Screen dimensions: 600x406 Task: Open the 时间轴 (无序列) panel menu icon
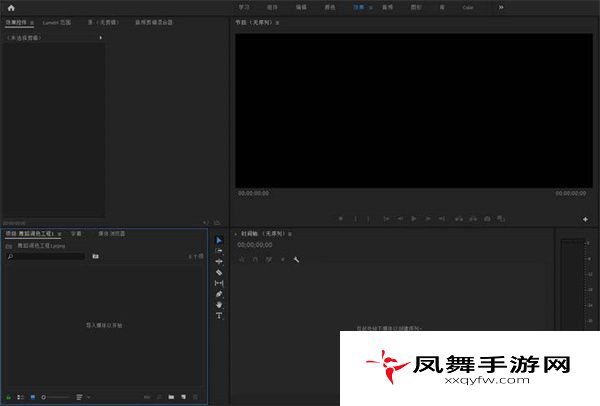[x=290, y=234]
